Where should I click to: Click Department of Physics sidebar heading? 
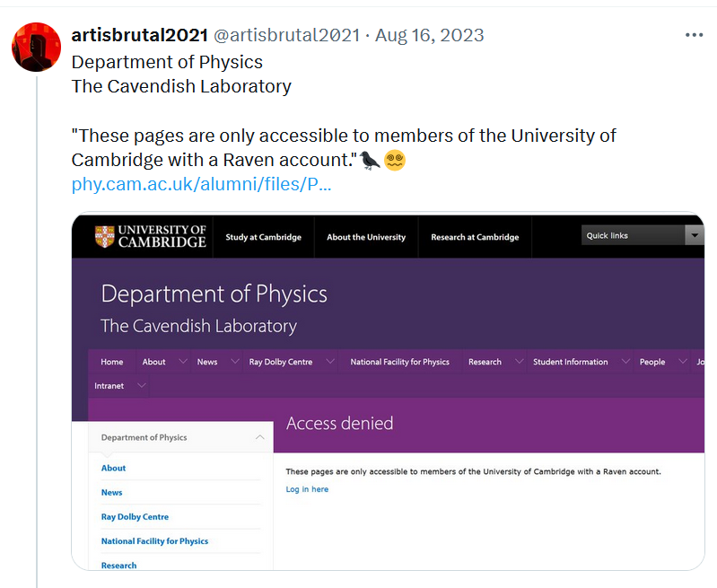tap(144, 437)
